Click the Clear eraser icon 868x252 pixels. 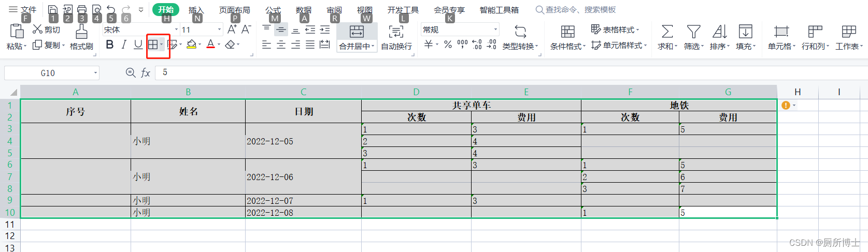230,45
